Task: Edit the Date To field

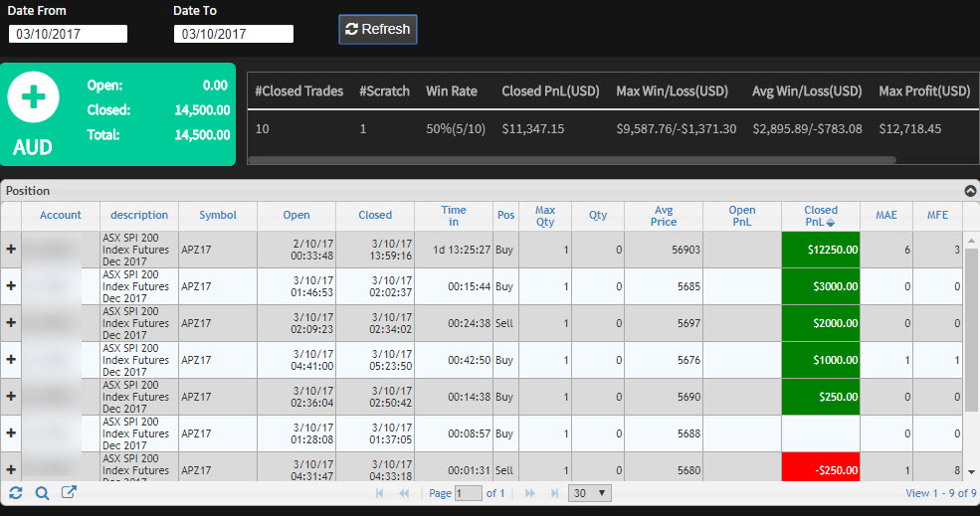Action: (233, 34)
